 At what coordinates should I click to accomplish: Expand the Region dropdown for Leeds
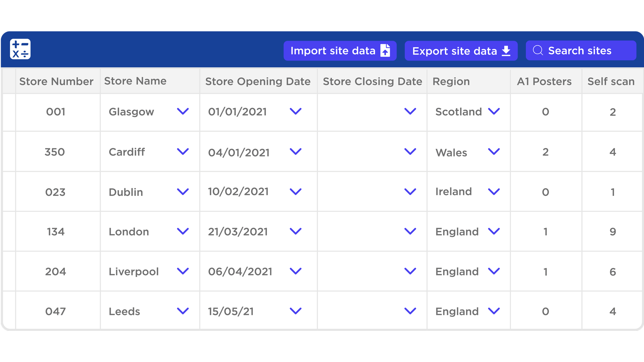(494, 311)
